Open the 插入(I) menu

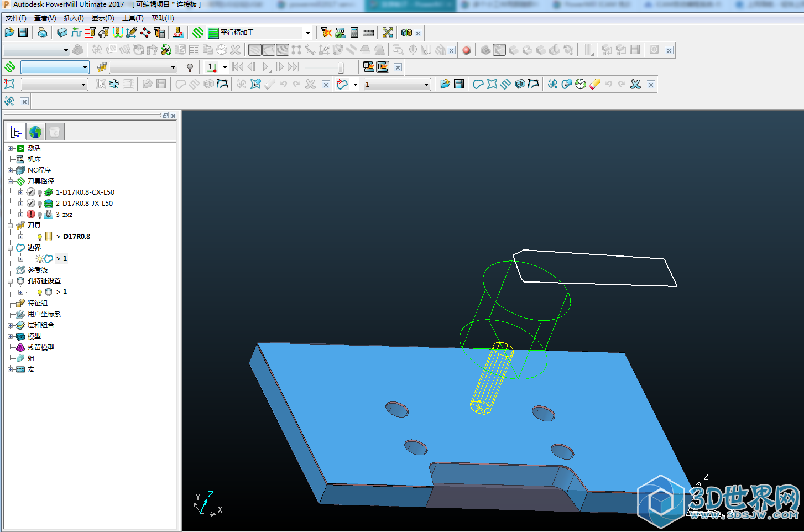pos(74,18)
